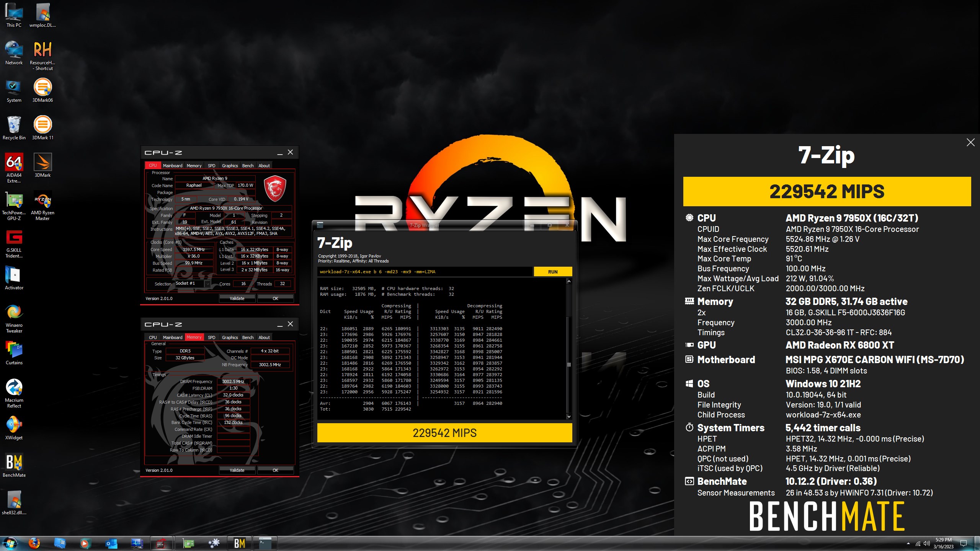Open the G.SKILL Trident desktop icon

click(14, 243)
